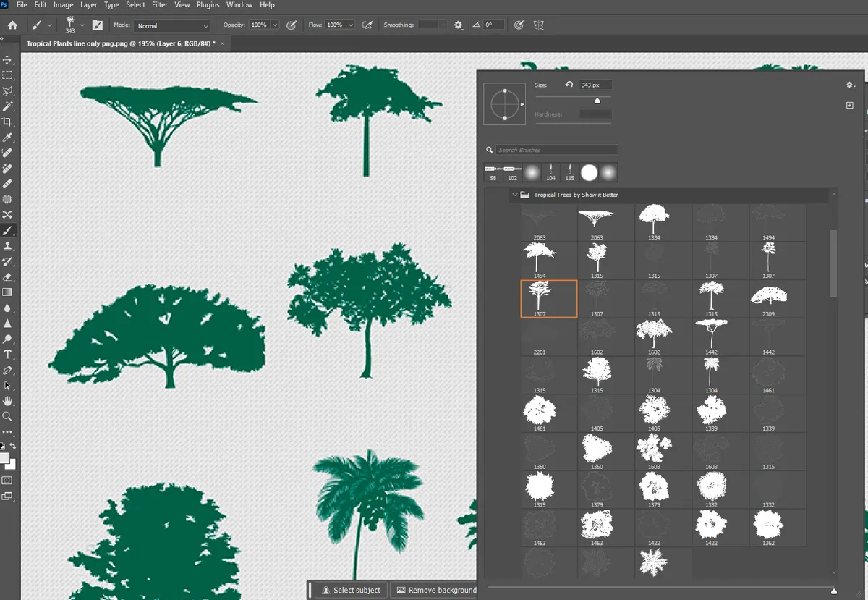868x600 pixels.
Task: Select brush preset 2309 thumbnail
Action: click(769, 295)
